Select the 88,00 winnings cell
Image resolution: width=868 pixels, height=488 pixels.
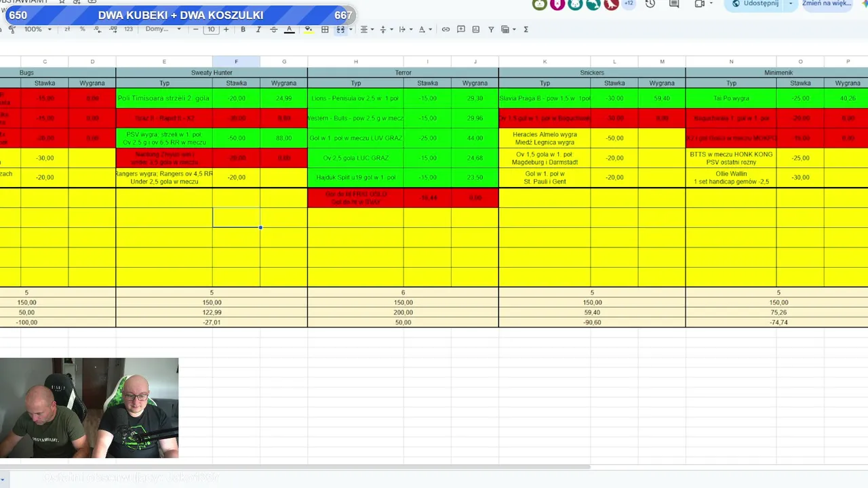283,138
